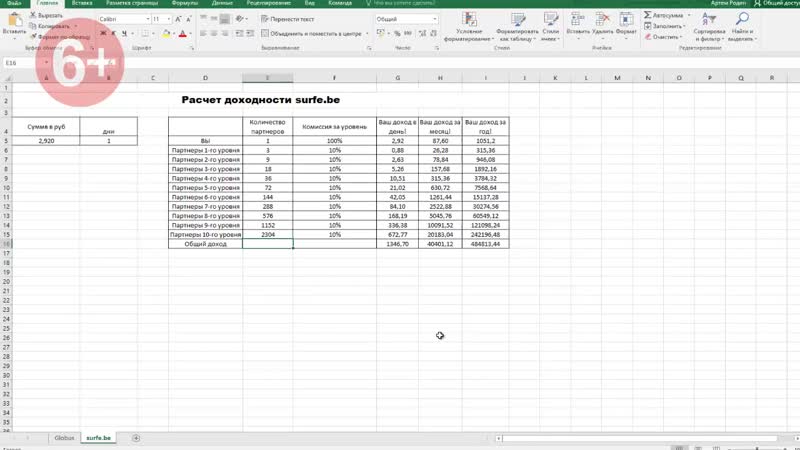Switch to the Данные ribbon tab
This screenshot has width=800, height=450.
coord(222,3)
